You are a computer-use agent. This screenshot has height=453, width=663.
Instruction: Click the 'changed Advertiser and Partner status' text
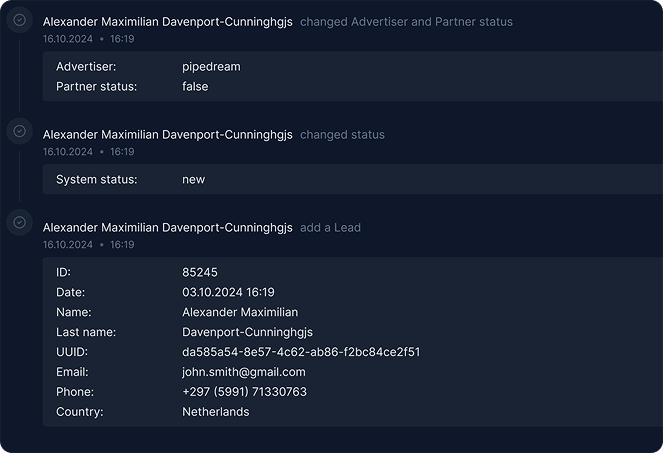406,22
